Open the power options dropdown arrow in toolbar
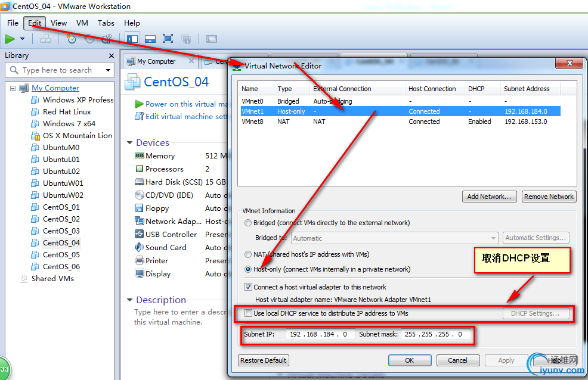This screenshot has width=588, height=380. point(23,39)
